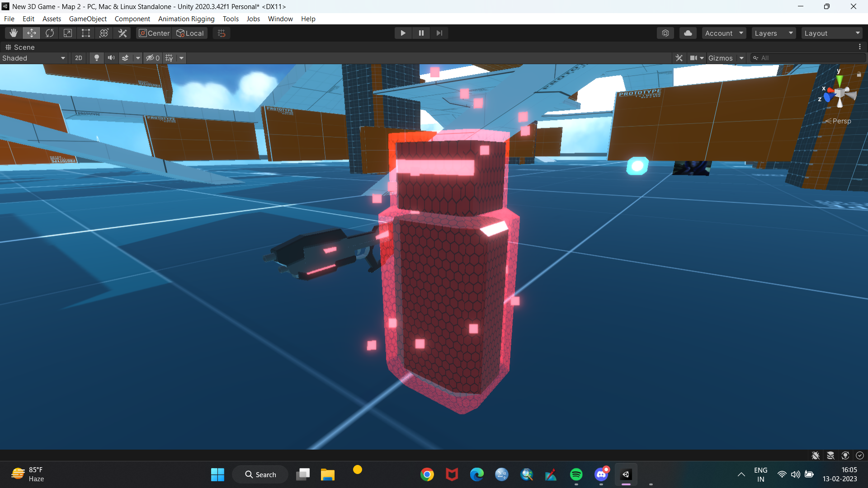
Task: Open custom editor tools
Action: click(x=123, y=33)
